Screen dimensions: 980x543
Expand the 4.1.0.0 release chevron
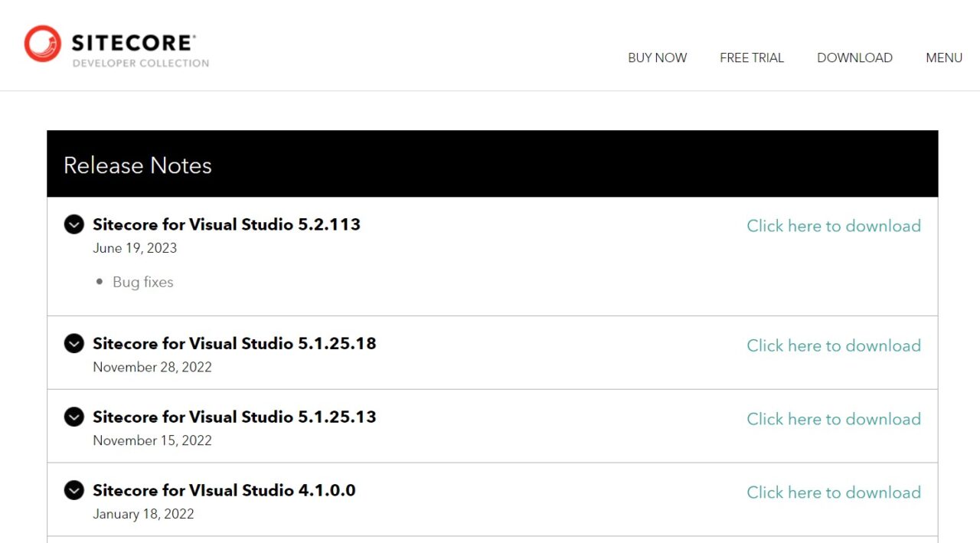point(74,490)
